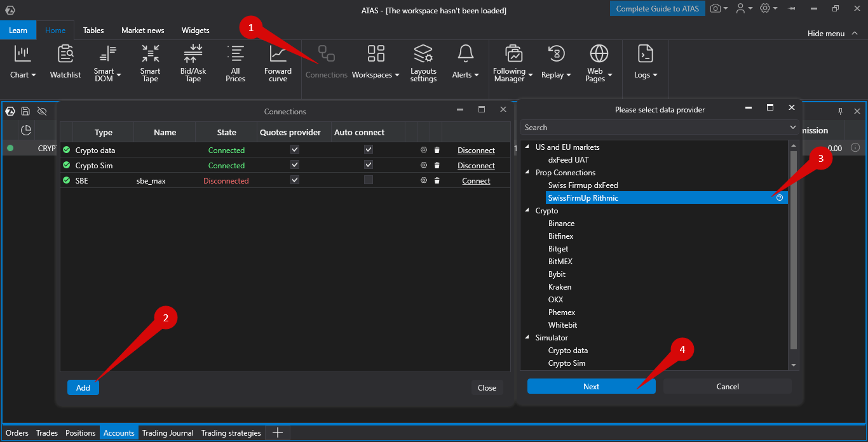Open the Search dropdown arrow

tap(792, 128)
